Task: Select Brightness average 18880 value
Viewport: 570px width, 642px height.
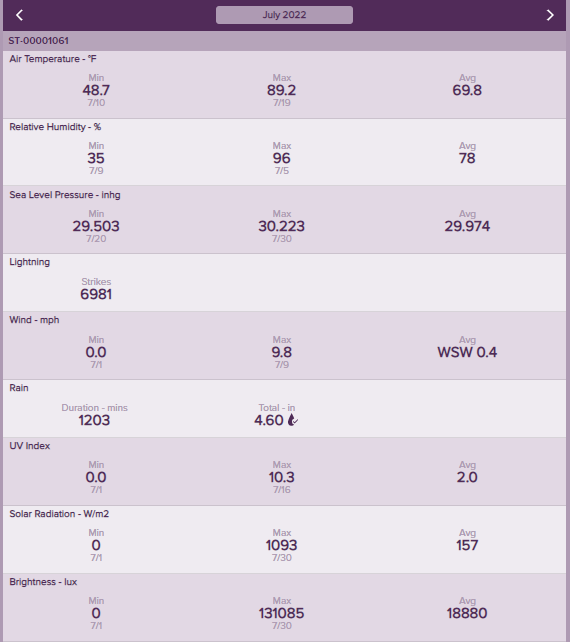Action: click(467, 613)
